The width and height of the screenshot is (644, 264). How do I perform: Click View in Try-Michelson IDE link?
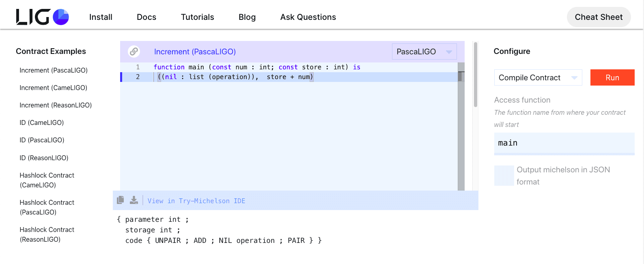coord(196,201)
